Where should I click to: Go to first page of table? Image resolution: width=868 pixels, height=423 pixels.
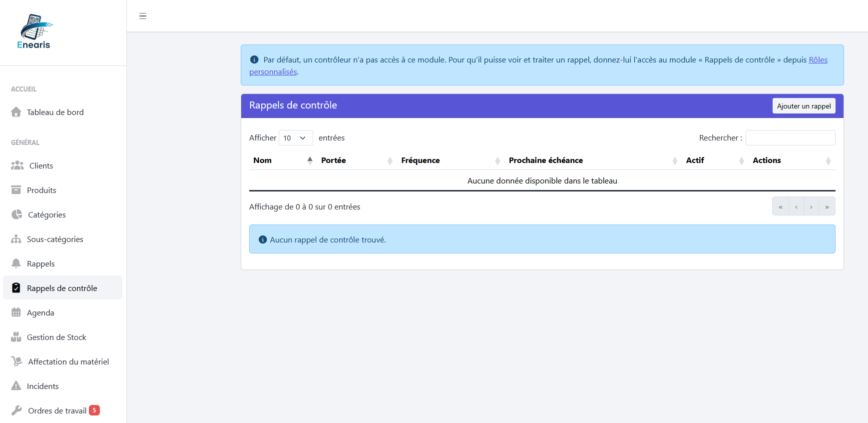pyautogui.click(x=781, y=206)
